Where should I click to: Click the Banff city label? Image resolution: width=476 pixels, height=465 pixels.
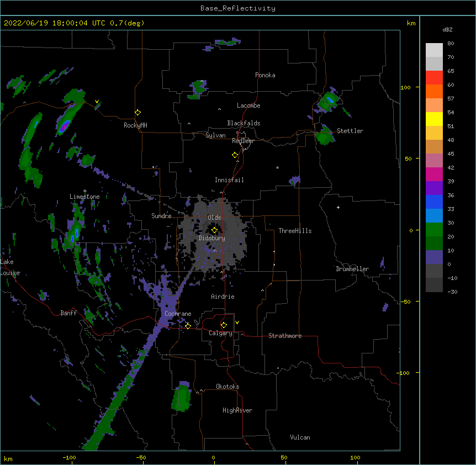(68, 313)
